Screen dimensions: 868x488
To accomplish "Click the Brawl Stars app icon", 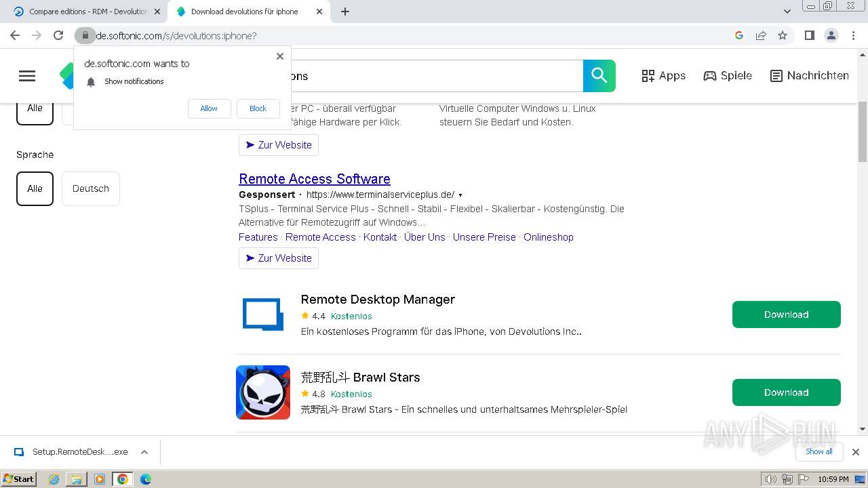I will coord(263,392).
